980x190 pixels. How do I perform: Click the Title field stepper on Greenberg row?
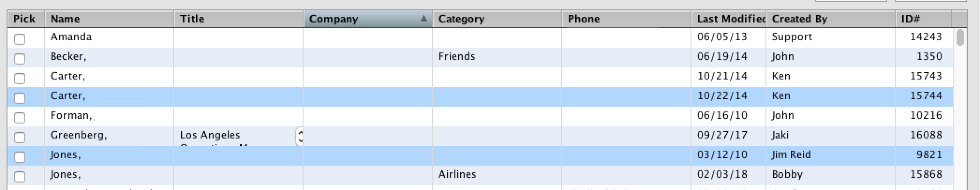(x=300, y=136)
